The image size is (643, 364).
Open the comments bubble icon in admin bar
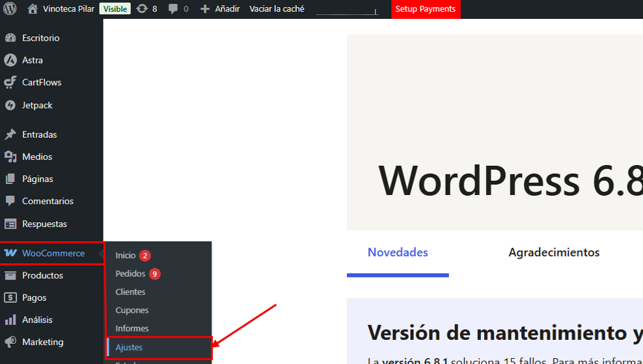[173, 8]
